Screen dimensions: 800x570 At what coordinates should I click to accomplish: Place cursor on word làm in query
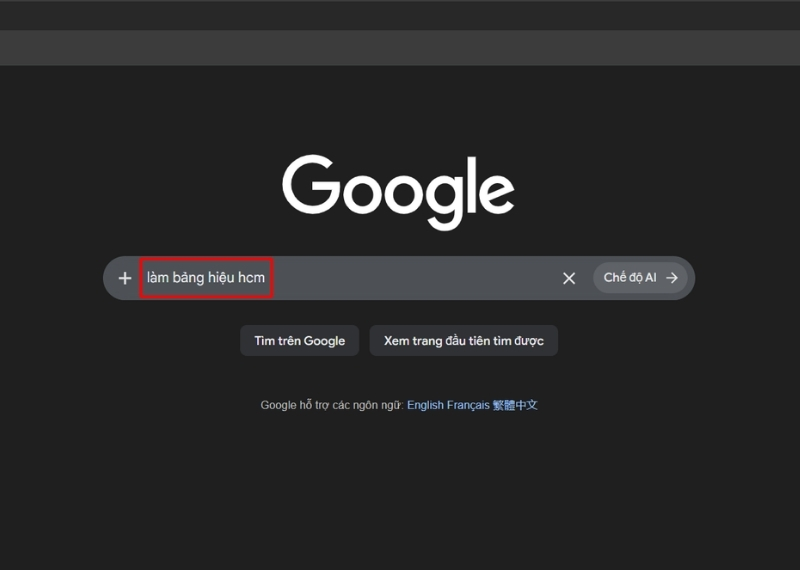158,278
